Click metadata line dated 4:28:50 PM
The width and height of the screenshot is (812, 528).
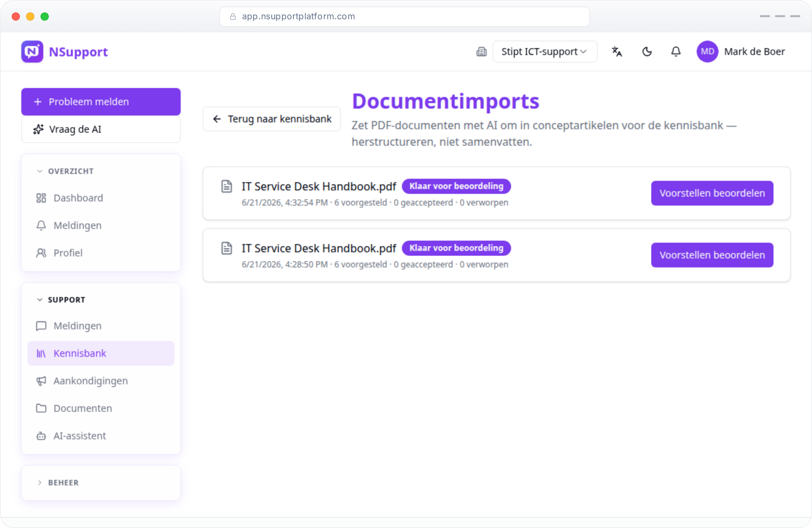point(375,265)
